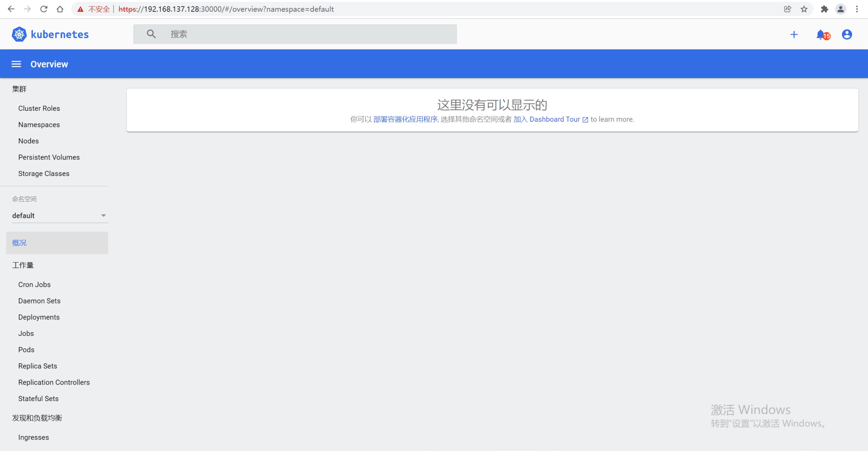Click the Cluster Roles menu item
The height and width of the screenshot is (451, 868).
(x=39, y=108)
